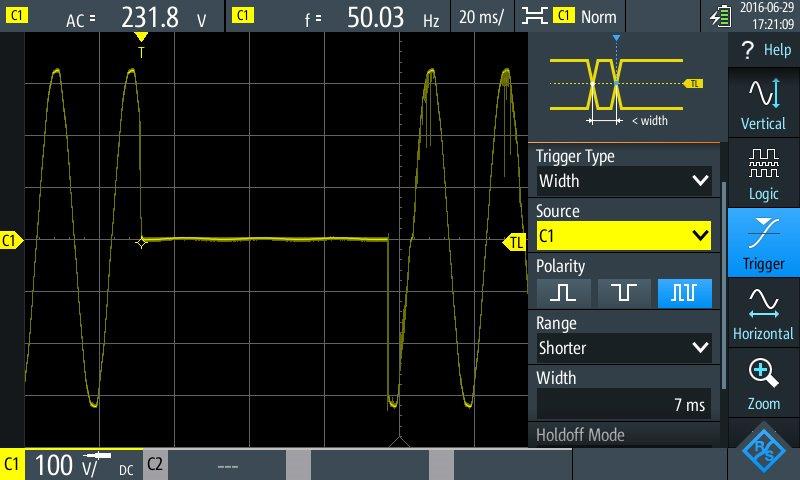800x480 pixels.
Task: Open Help with the question mark
Action: (x=764, y=50)
